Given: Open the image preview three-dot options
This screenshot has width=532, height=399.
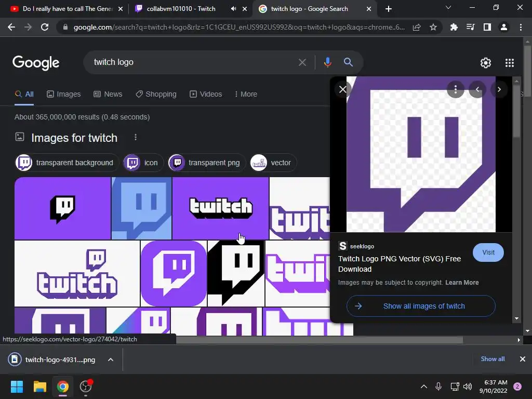Looking at the screenshot, I should pos(455,89).
